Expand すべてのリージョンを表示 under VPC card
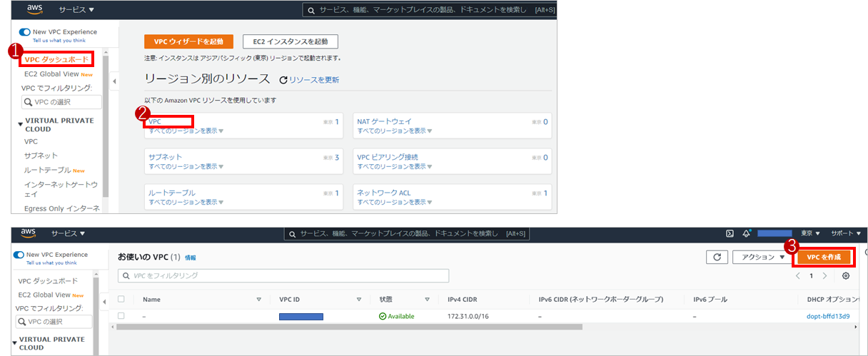868x356 pixels. point(186,131)
